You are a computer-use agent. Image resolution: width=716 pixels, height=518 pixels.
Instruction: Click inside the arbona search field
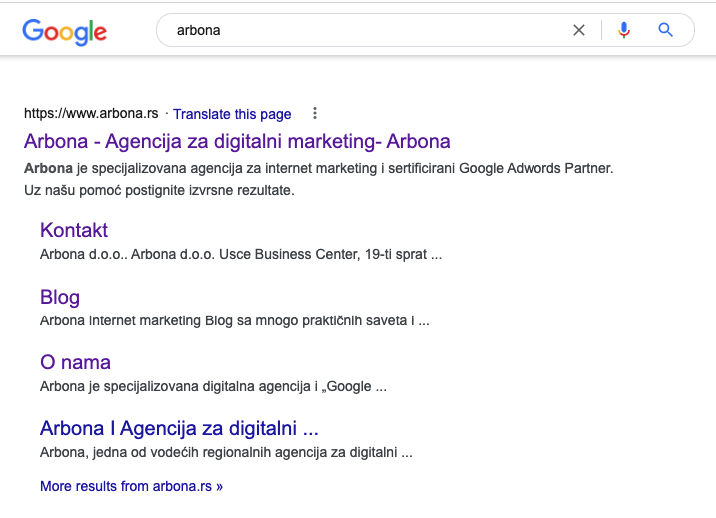pos(365,30)
